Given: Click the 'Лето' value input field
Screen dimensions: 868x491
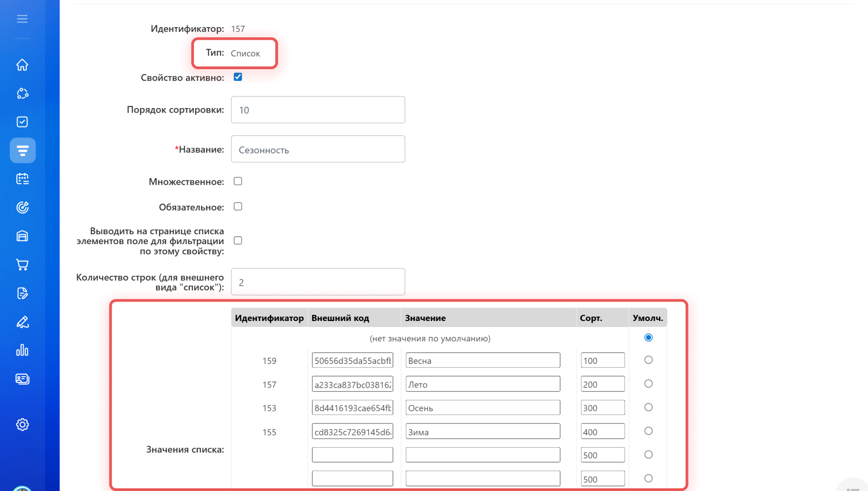Looking at the screenshot, I should [x=482, y=384].
